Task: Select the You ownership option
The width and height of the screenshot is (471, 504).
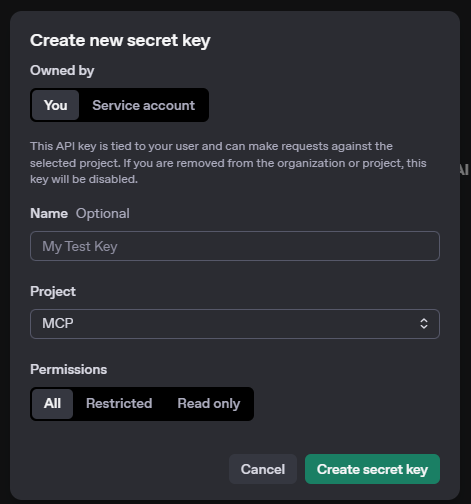Action: tap(56, 105)
